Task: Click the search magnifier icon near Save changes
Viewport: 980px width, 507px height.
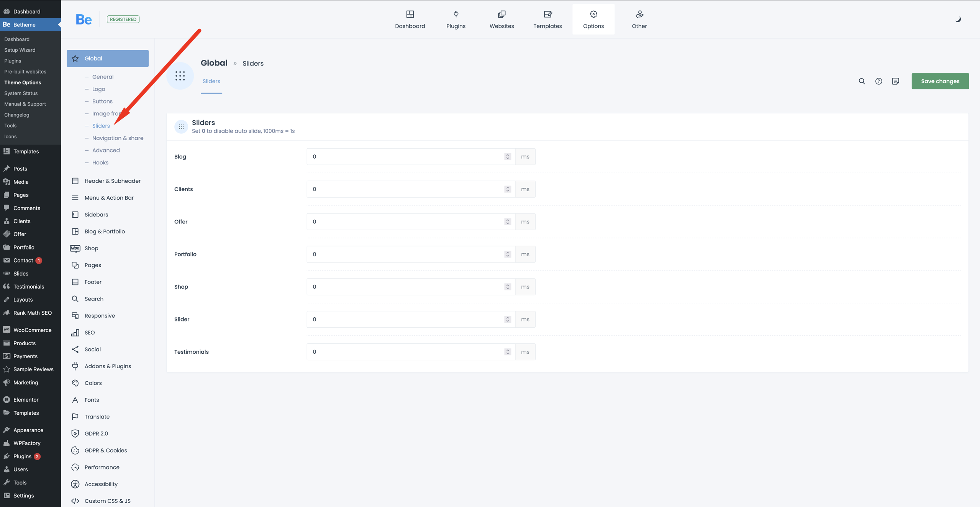Action: point(862,81)
